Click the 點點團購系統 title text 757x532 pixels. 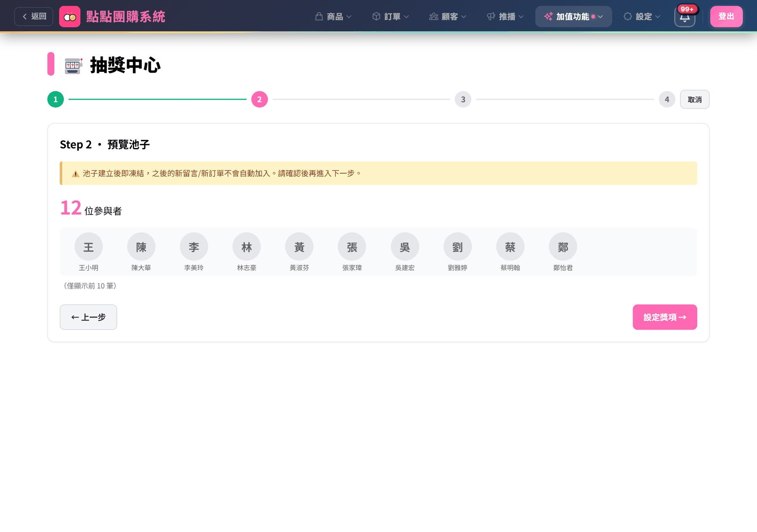click(x=126, y=17)
